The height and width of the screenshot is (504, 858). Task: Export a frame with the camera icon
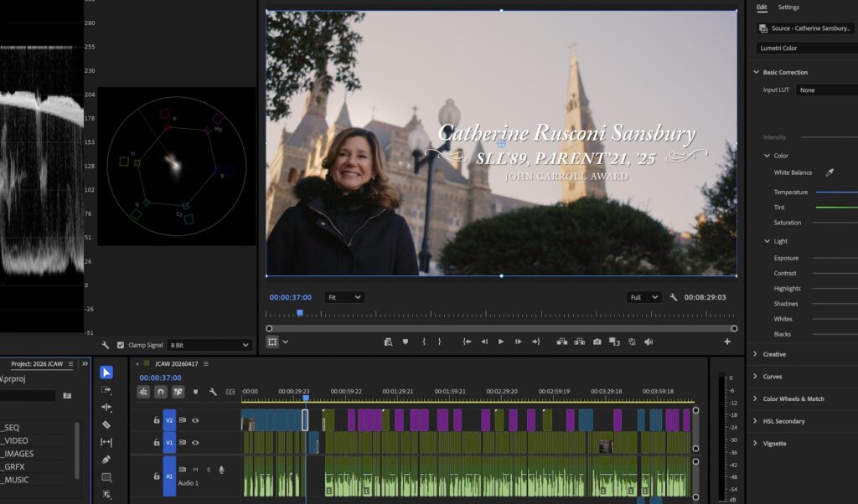point(597,342)
